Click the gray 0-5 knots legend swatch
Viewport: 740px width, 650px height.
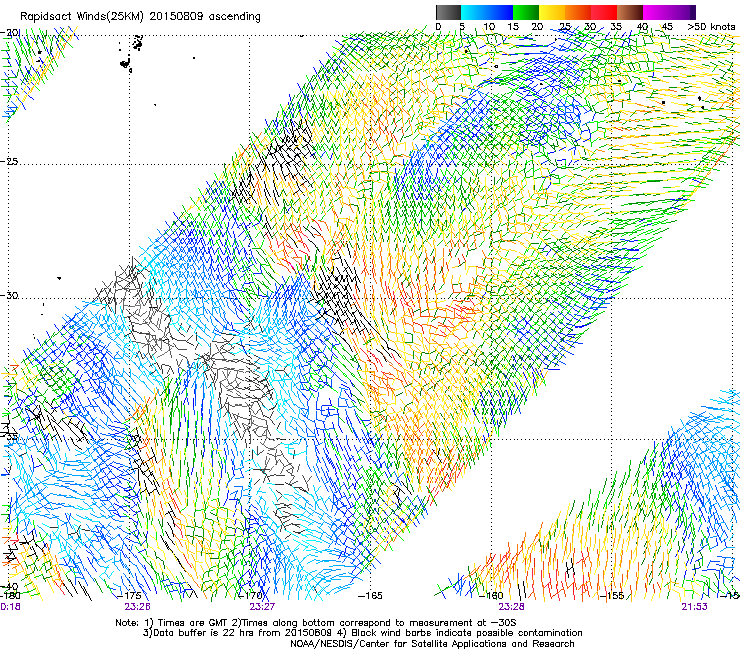pos(448,12)
